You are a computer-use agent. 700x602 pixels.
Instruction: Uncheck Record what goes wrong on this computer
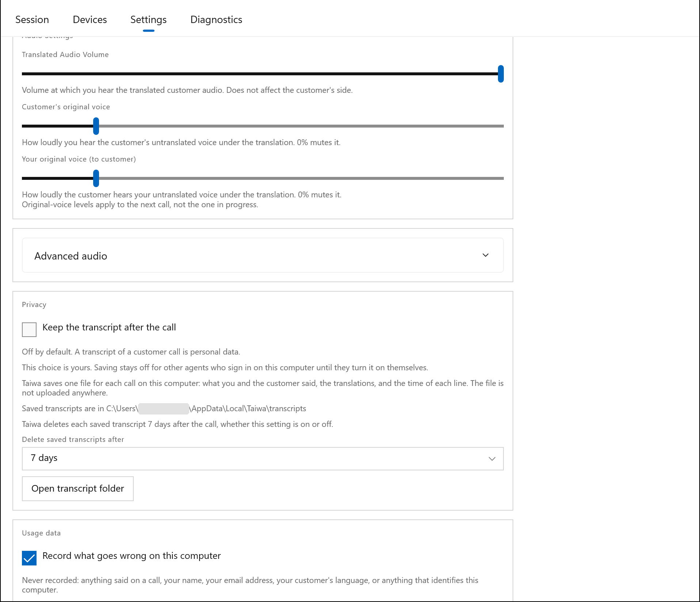[29, 558]
